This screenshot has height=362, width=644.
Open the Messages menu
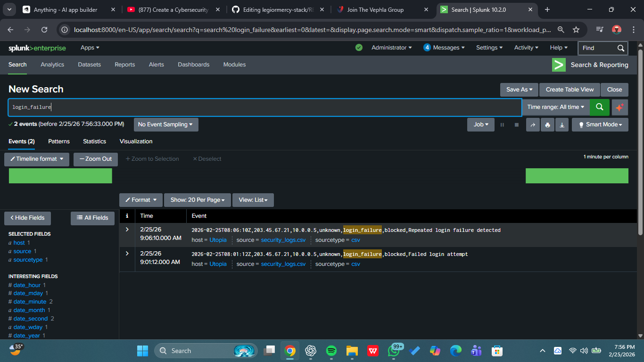444,48
